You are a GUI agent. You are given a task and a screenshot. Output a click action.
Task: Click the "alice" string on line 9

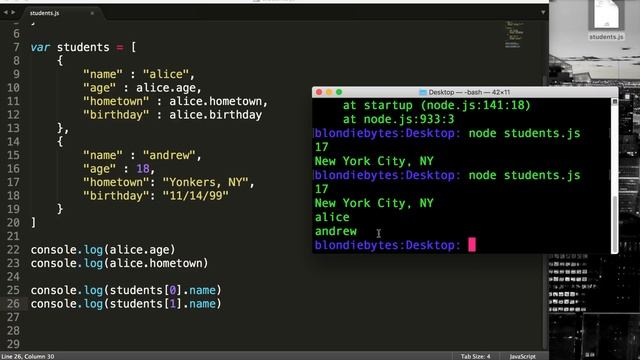pos(166,74)
